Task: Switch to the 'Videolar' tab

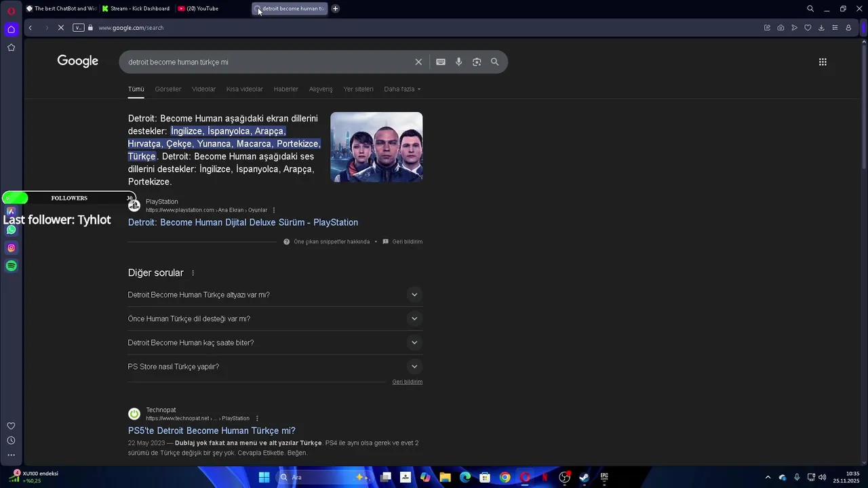Action: [x=203, y=89]
